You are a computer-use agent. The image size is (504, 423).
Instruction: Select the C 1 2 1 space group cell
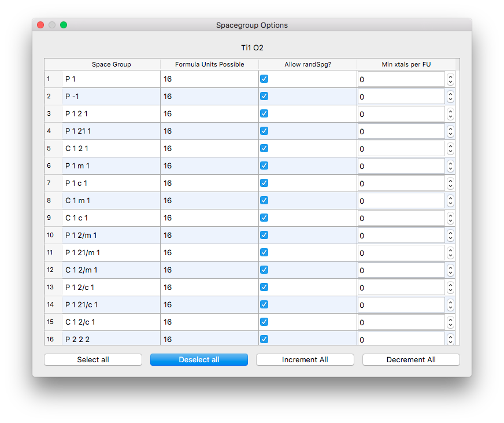tap(111, 148)
